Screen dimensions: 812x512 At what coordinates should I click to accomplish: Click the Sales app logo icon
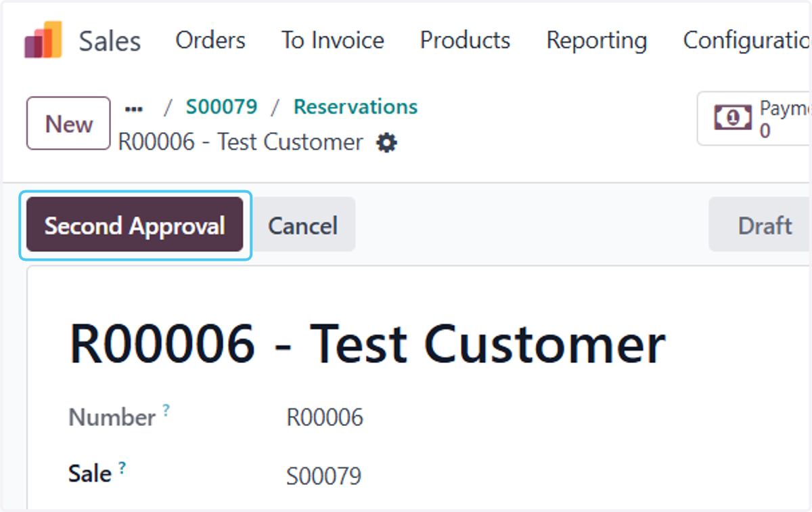pyautogui.click(x=43, y=40)
